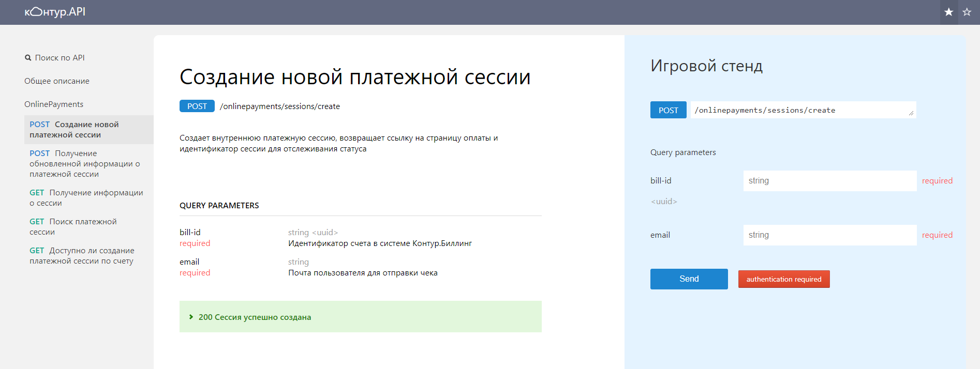Open the Общее описание section
This screenshot has height=369, width=980.
click(x=57, y=81)
